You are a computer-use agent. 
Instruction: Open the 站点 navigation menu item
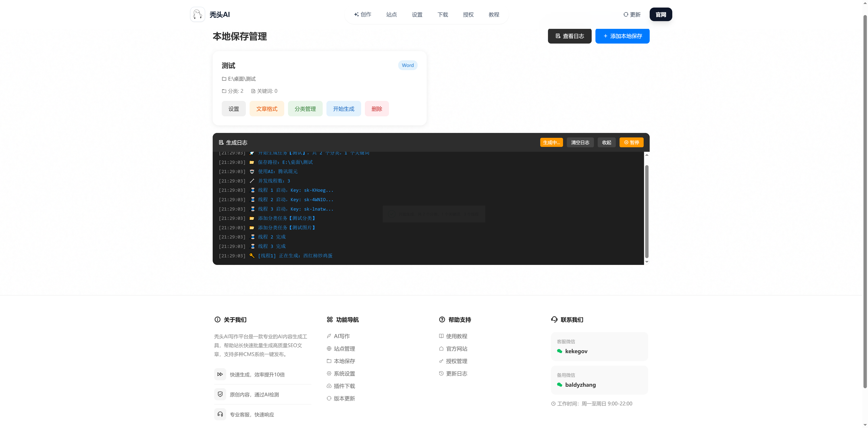click(x=391, y=15)
